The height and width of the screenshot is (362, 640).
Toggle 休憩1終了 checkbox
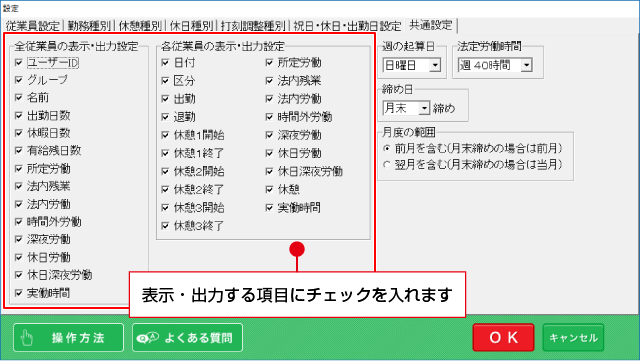(165, 153)
